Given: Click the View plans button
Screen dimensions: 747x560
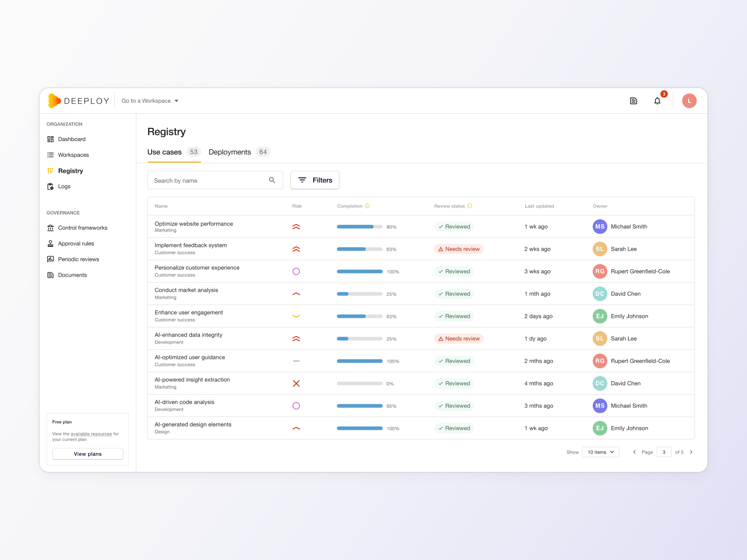Looking at the screenshot, I should [87, 454].
